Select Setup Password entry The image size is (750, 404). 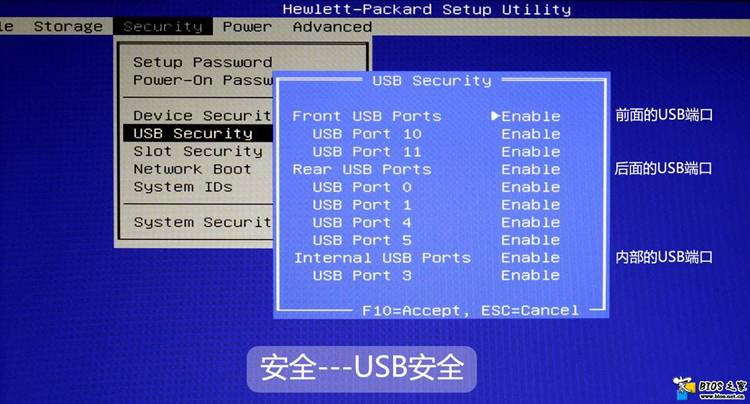202,62
